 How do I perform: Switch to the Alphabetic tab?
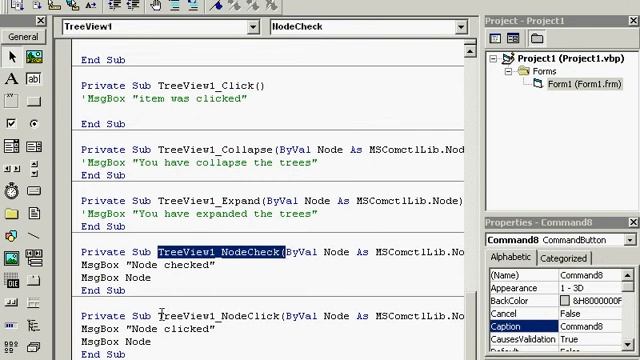511,257
